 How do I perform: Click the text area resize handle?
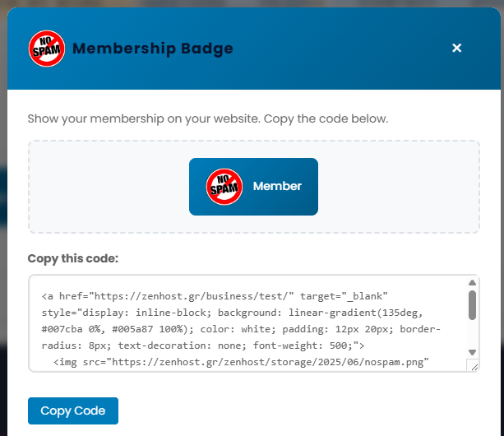(x=473, y=365)
